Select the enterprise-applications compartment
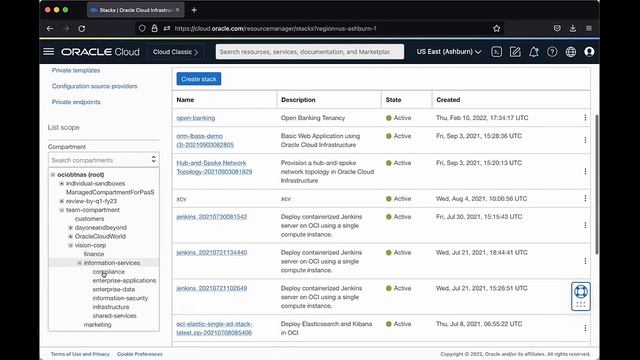Viewport: 640px width, 360px height. coord(124,280)
